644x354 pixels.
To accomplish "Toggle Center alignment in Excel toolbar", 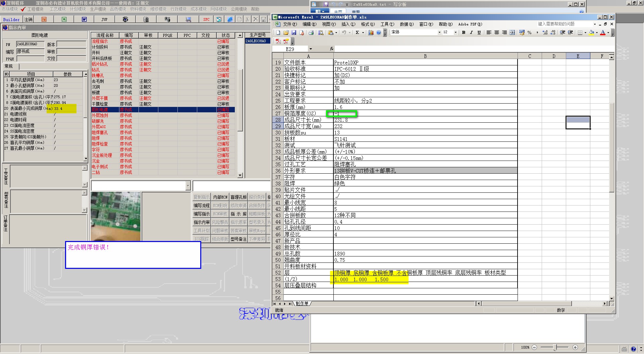I will (x=496, y=33).
